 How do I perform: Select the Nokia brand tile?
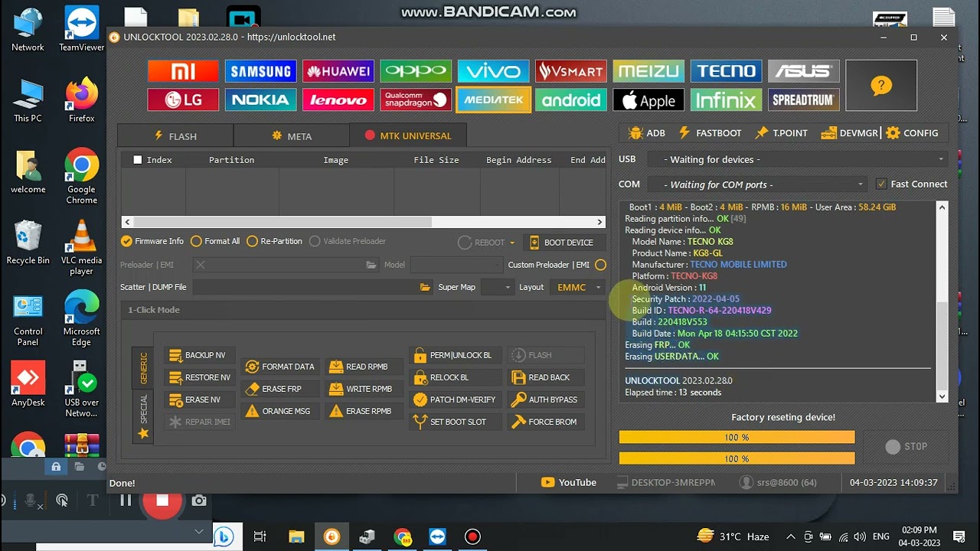260,99
